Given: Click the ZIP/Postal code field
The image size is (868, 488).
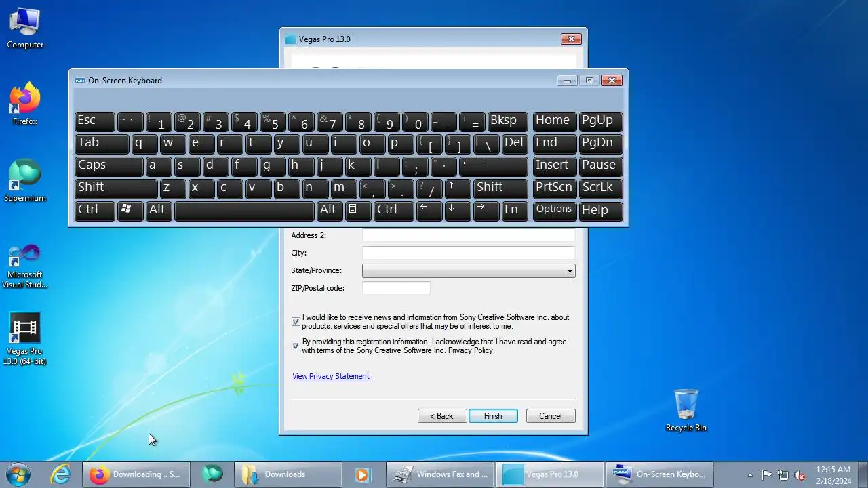Looking at the screenshot, I should [396, 288].
